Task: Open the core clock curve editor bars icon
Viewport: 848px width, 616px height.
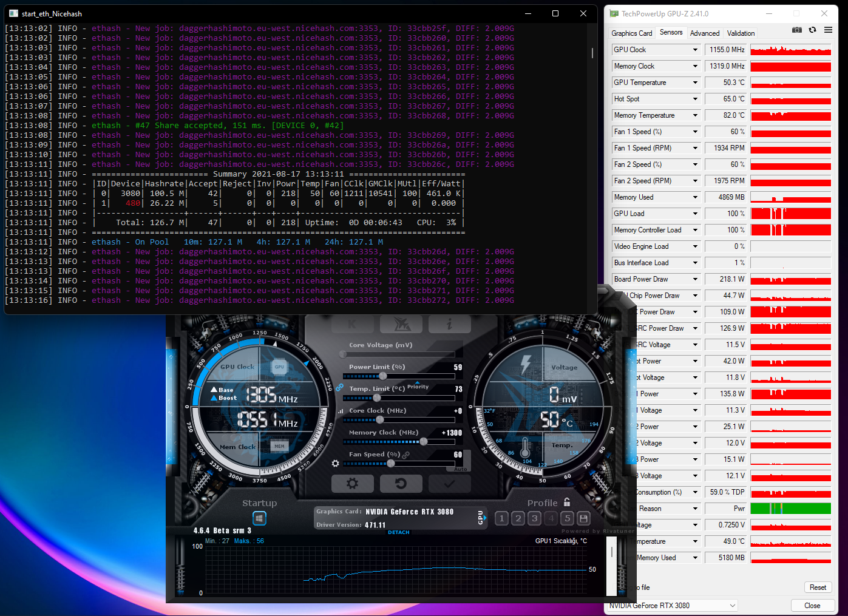Action: (x=341, y=411)
